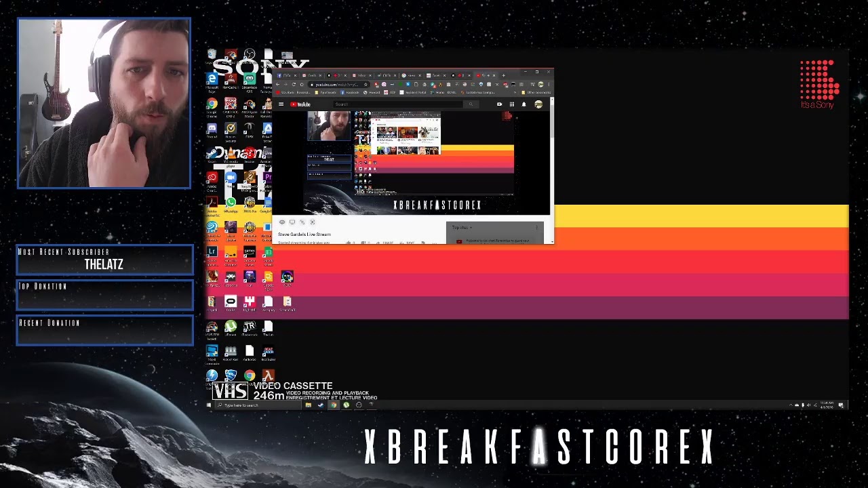Select the Discord desktop shortcut

(212, 129)
